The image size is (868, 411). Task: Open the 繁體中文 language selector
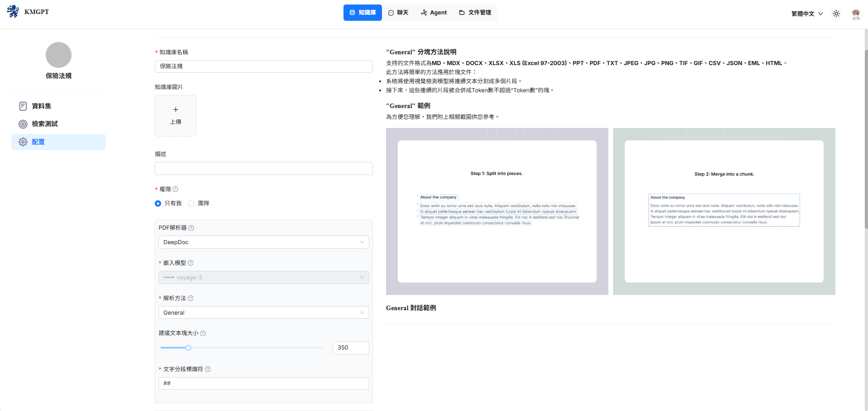[x=806, y=14]
